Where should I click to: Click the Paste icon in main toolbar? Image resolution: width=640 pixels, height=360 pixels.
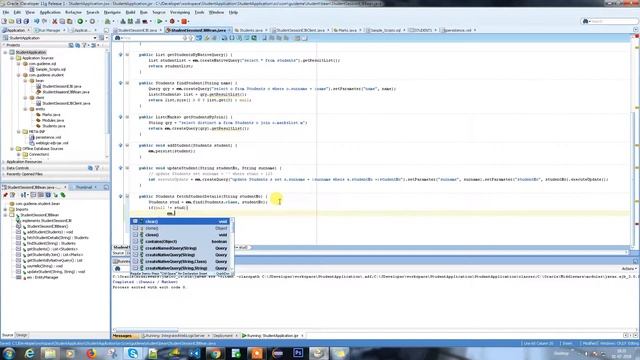click(70, 21)
